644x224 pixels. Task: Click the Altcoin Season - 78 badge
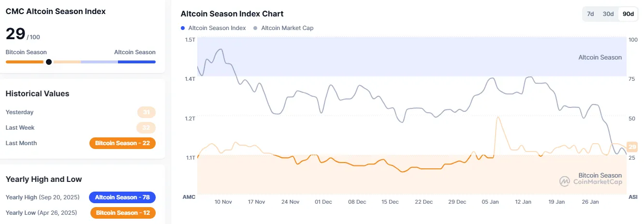tap(122, 197)
